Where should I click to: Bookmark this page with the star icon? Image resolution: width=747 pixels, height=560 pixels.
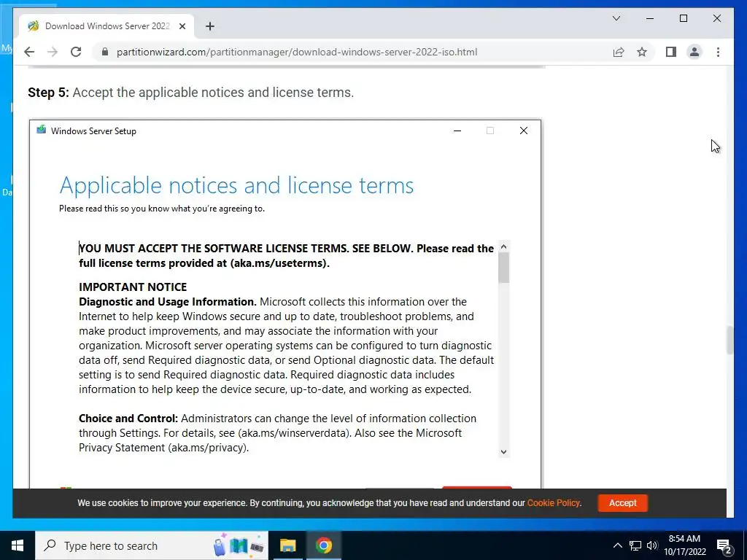point(642,52)
